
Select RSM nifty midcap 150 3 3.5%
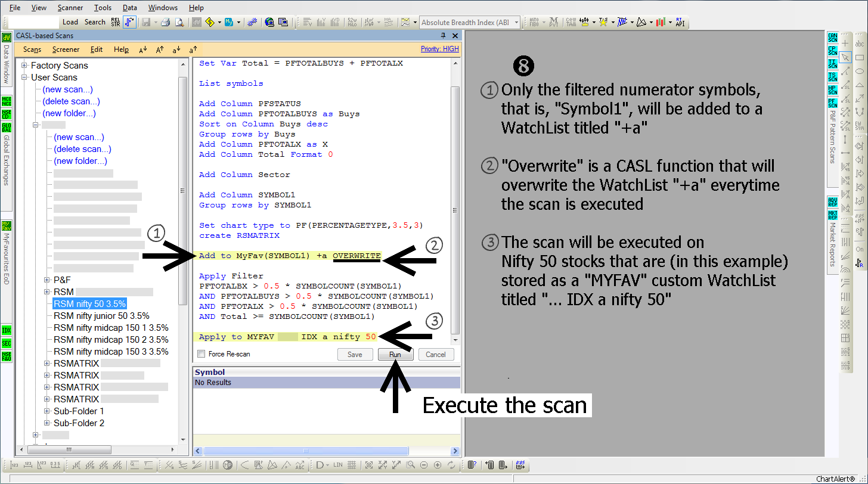pos(111,352)
